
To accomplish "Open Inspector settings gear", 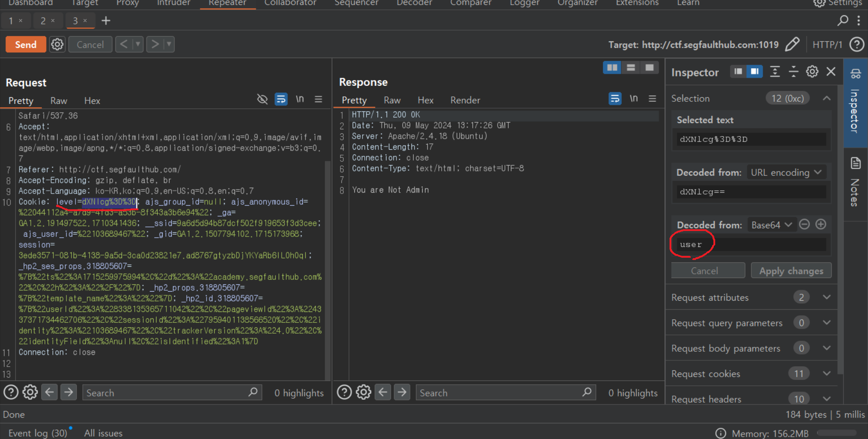I will tap(812, 71).
